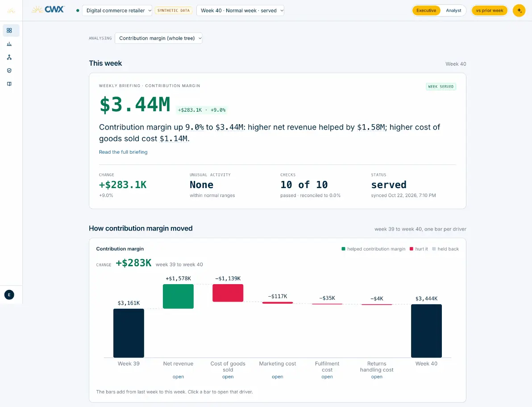Click the grey held back legend swatch
Viewport: 532px width, 407px height.
pos(434,249)
